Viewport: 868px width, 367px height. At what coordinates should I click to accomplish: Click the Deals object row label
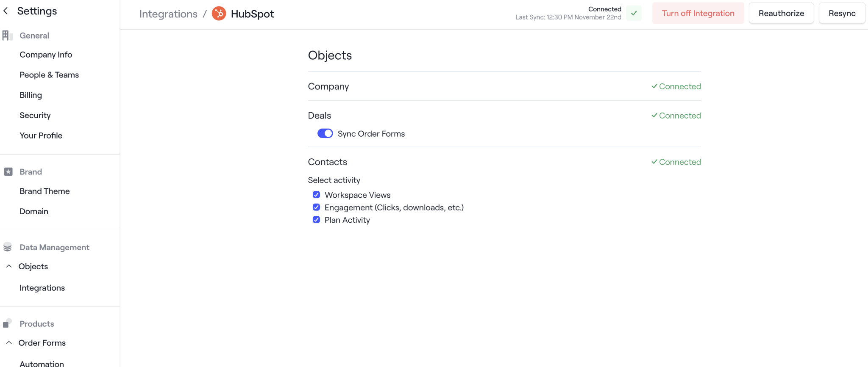[319, 116]
